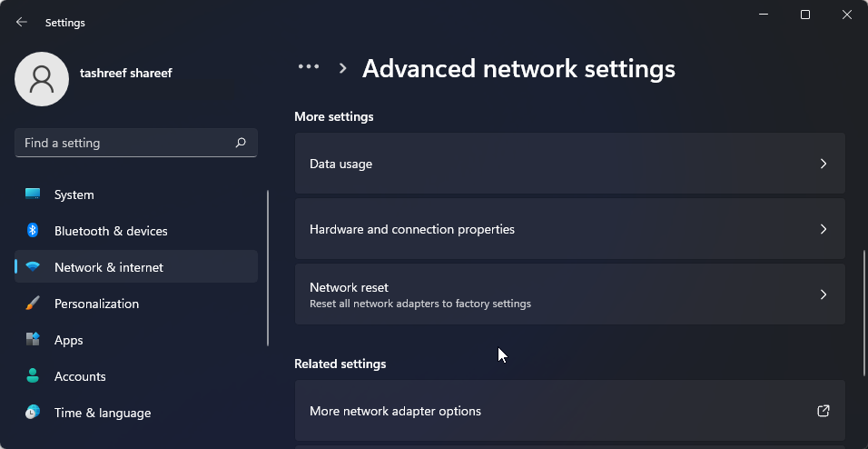Click the user profile avatar picture
868x449 pixels.
[x=42, y=79]
